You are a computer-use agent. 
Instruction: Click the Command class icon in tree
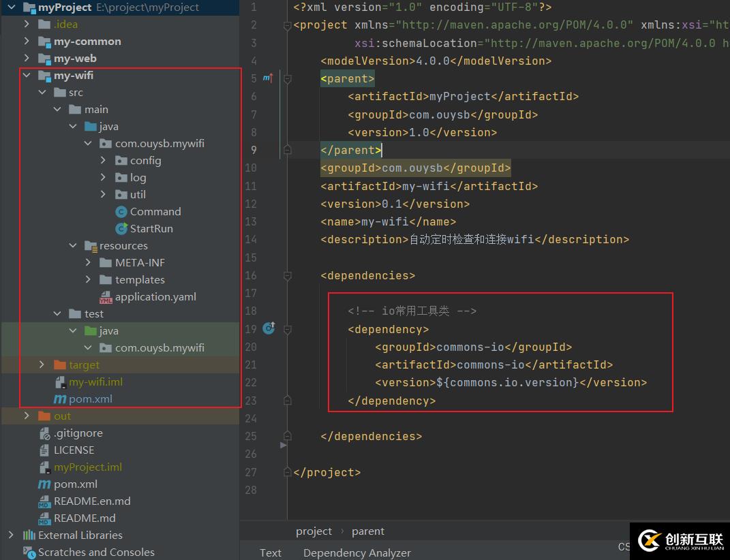point(121,212)
